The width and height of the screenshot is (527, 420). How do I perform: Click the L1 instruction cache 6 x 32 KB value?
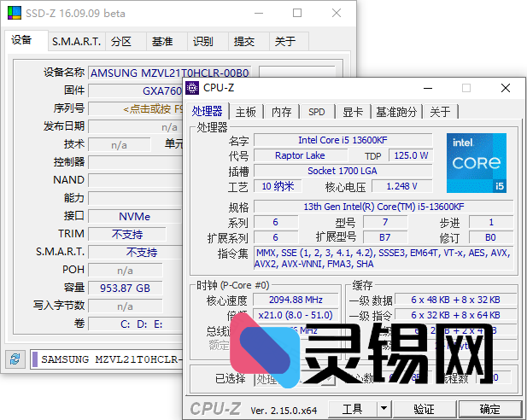click(x=456, y=315)
